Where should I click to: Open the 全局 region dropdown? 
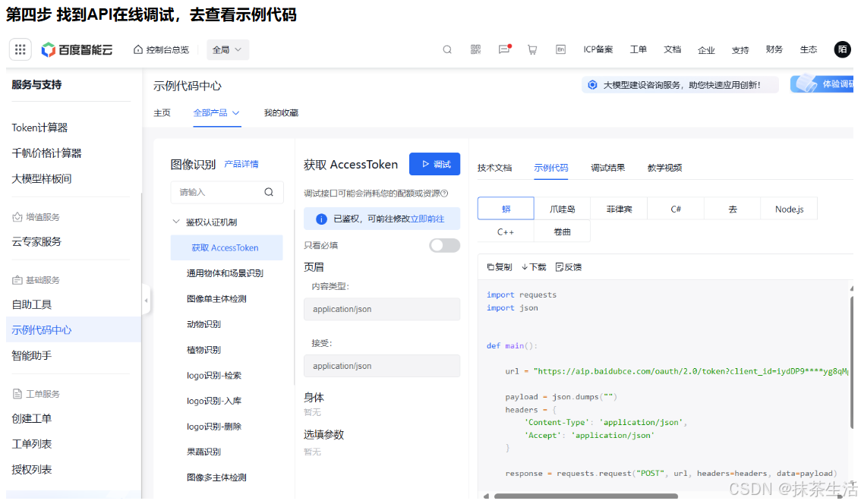(x=227, y=49)
